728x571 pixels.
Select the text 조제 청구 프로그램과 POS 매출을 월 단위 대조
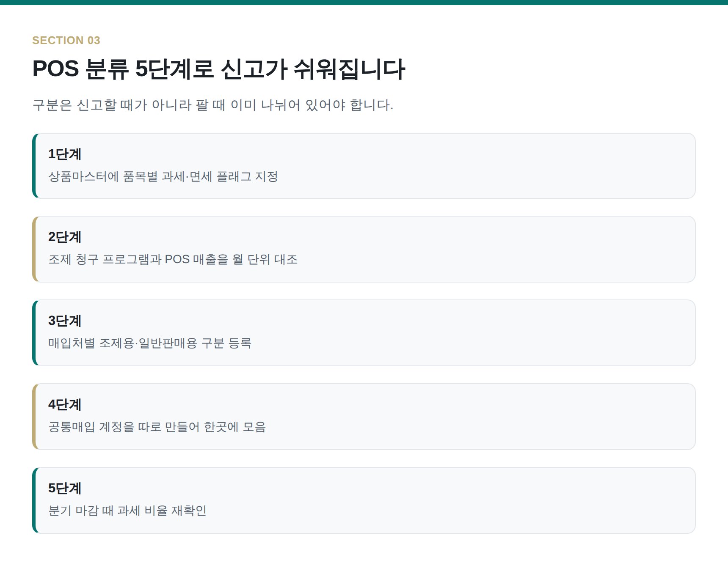coord(173,259)
